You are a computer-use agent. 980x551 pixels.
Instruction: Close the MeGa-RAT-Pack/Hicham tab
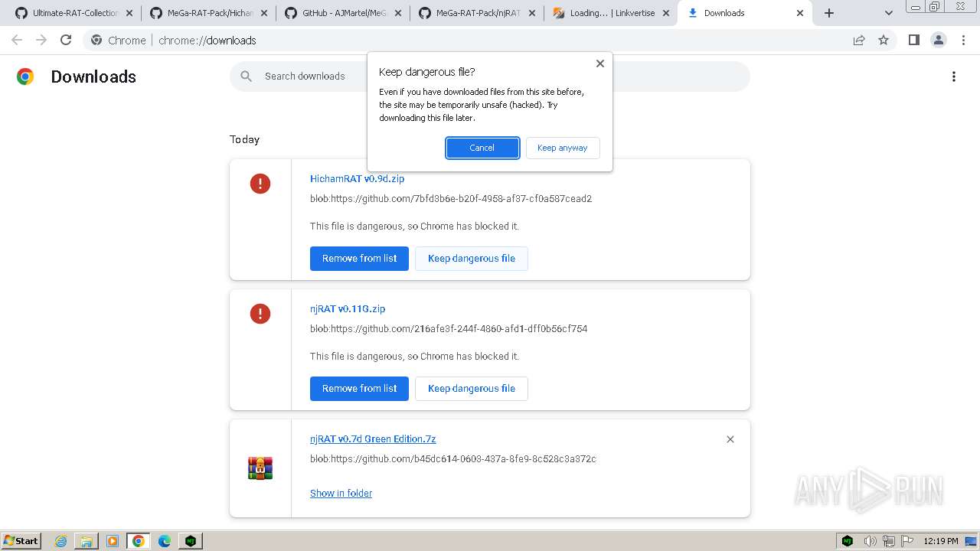(x=263, y=13)
